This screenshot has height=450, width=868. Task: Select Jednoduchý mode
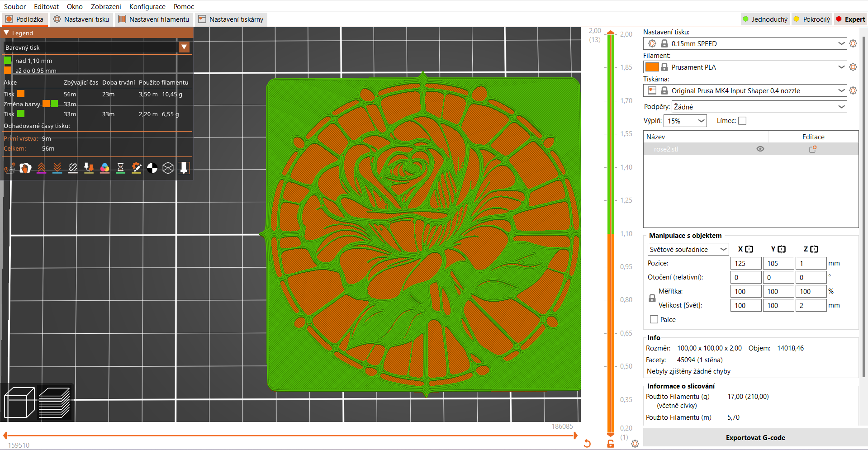[x=765, y=19]
